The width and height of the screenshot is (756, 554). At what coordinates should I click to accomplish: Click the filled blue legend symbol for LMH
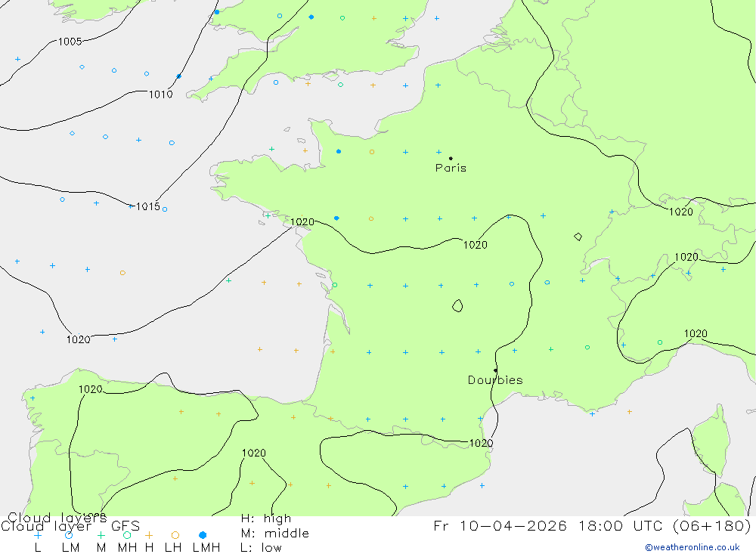(203, 535)
